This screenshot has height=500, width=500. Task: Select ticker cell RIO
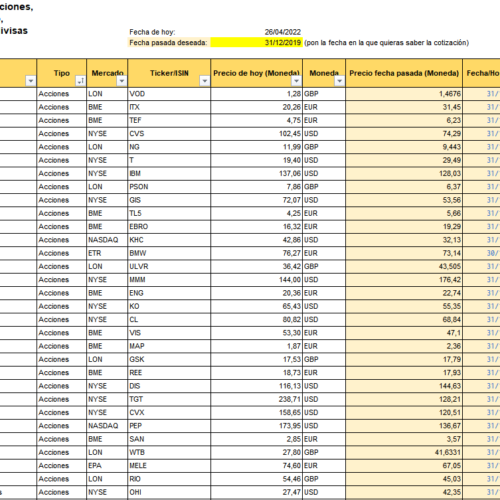click(x=169, y=479)
